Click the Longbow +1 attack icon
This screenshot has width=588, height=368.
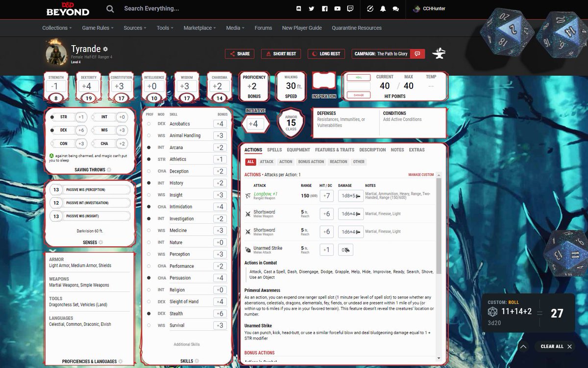248,196
